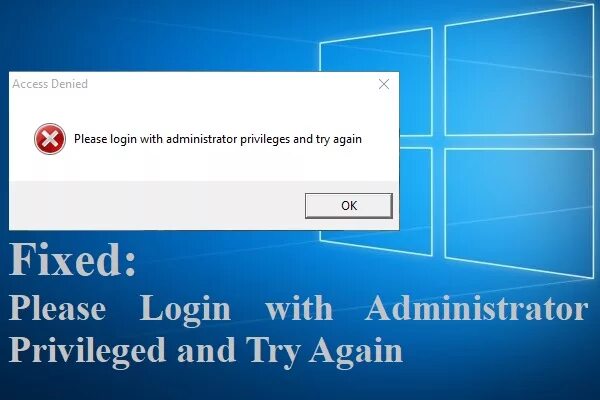Click 'Please login' in the dialog message
Image resolution: width=600 pixels, height=400 pixels.
pos(105,139)
